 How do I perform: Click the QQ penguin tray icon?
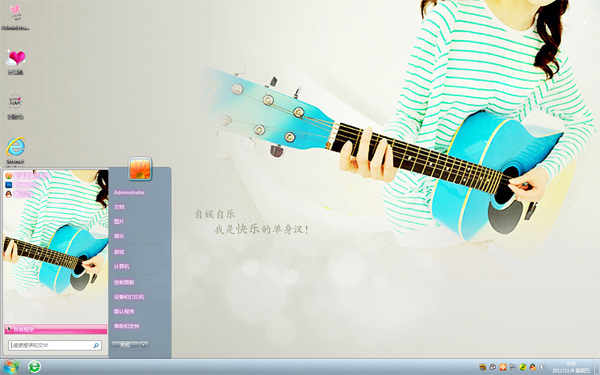(x=533, y=367)
